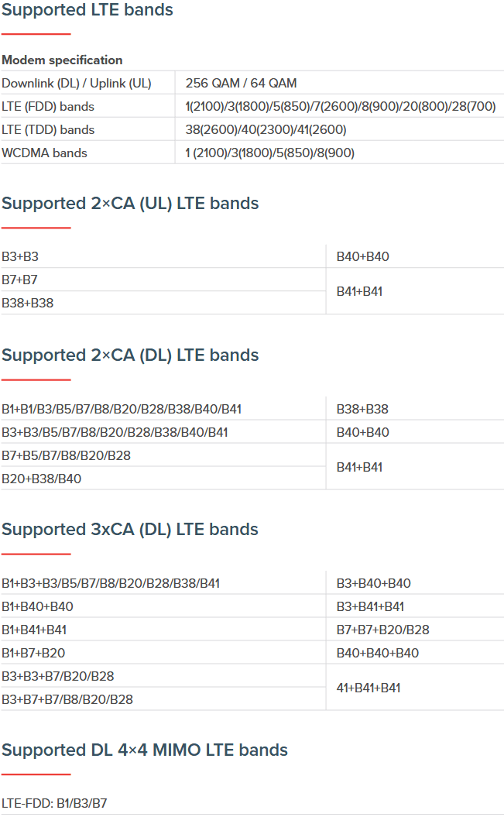Select the "B1+B7+B20" table cell
Image resolution: width=504 pixels, height=817 pixels.
[x=33, y=653]
